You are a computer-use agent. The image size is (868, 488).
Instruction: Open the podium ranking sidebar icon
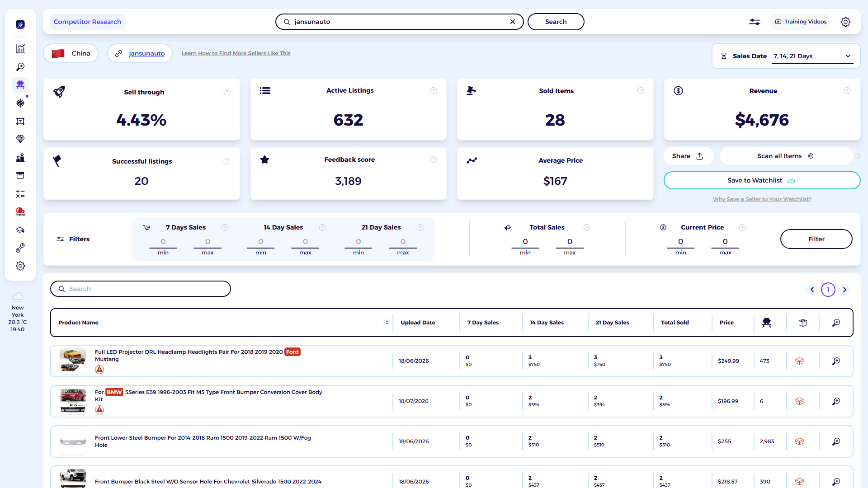(x=20, y=158)
